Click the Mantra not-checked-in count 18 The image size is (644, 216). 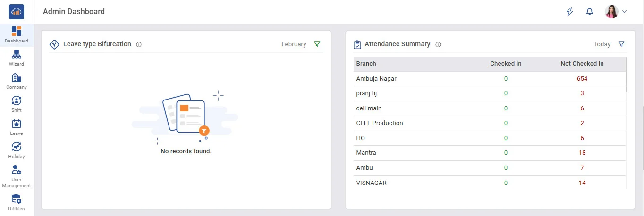click(582, 153)
